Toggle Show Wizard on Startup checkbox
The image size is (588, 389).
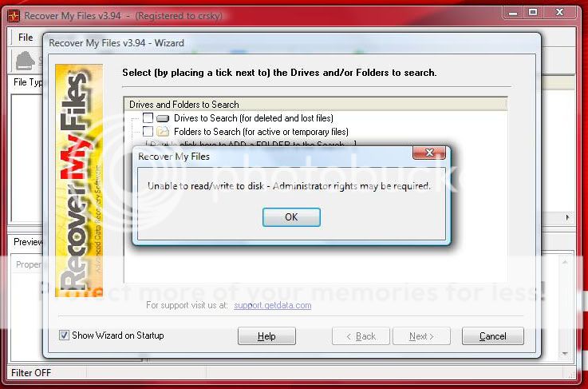pyautogui.click(x=64, y=335)
